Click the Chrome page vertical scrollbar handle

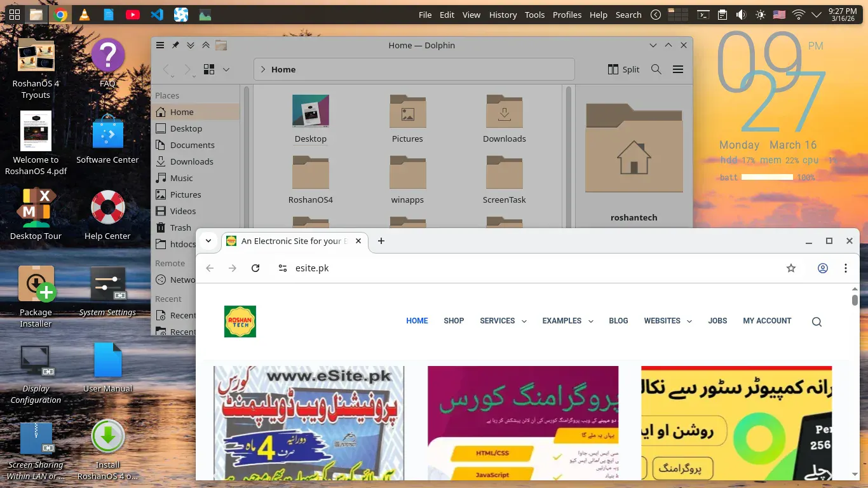coord(855,300)
